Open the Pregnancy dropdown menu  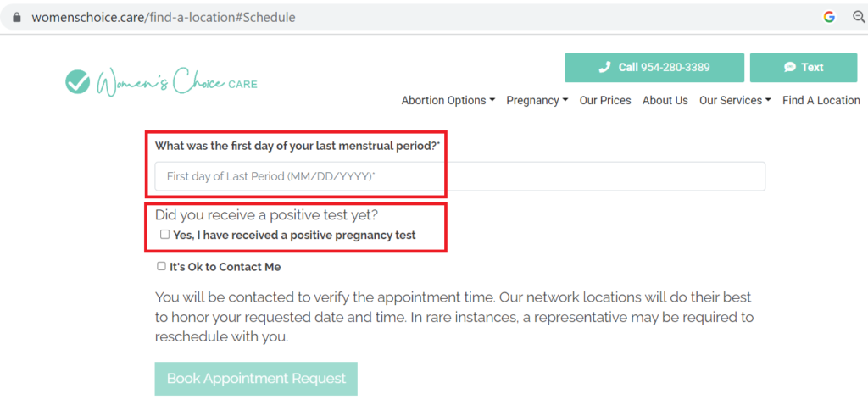click(537, 100)
